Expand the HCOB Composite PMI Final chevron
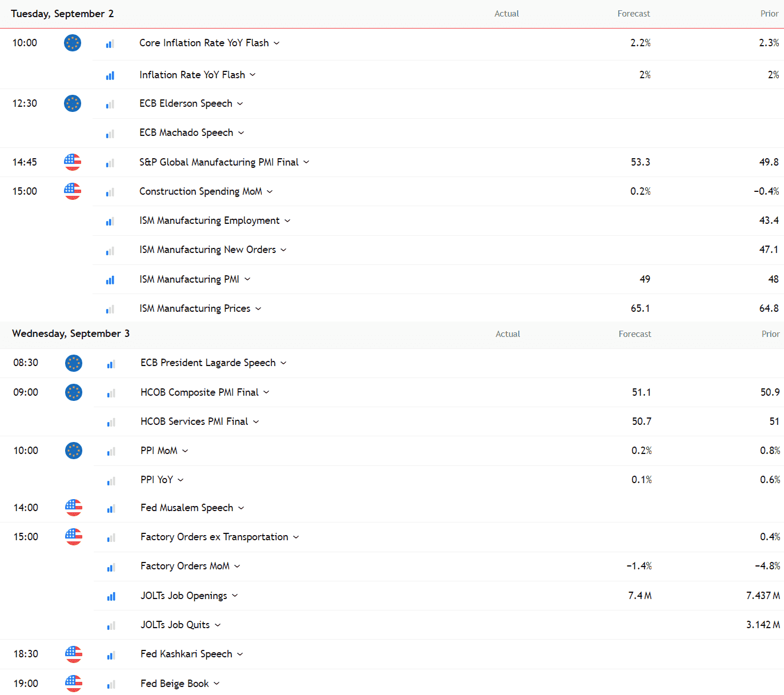The height and width of the screenshot is (695, 784). click(266, 392)
